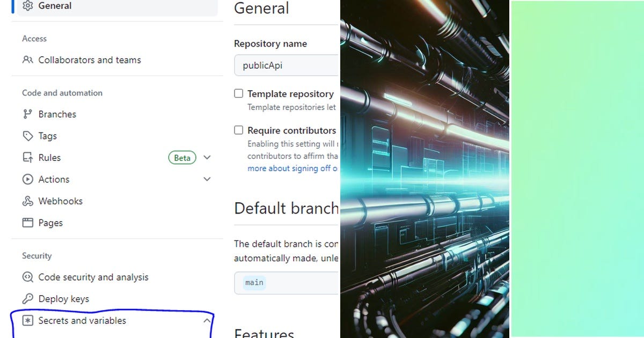Click the Rules icon in sidebar
Screen dimensions: 644x338
click(28, 158)
